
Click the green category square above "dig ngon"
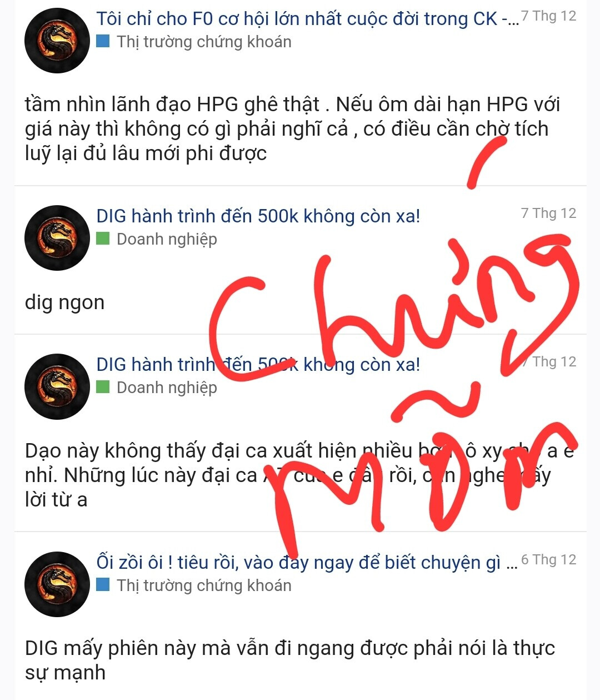103,239
